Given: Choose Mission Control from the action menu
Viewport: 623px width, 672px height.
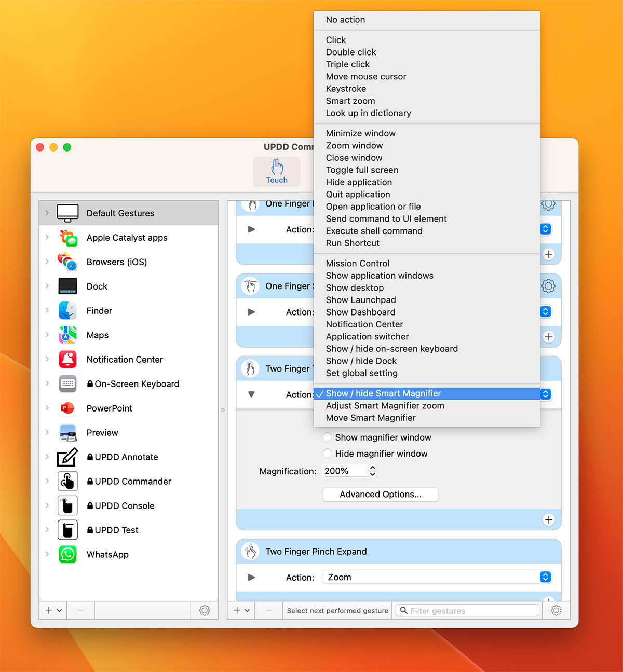Looking at the screenshot, I should point(357,263).
